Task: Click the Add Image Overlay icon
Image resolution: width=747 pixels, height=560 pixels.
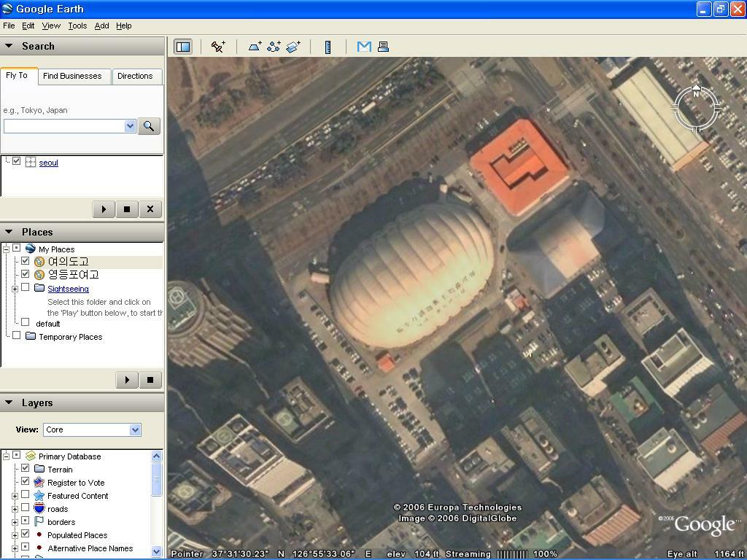Action: coord(293,47)
